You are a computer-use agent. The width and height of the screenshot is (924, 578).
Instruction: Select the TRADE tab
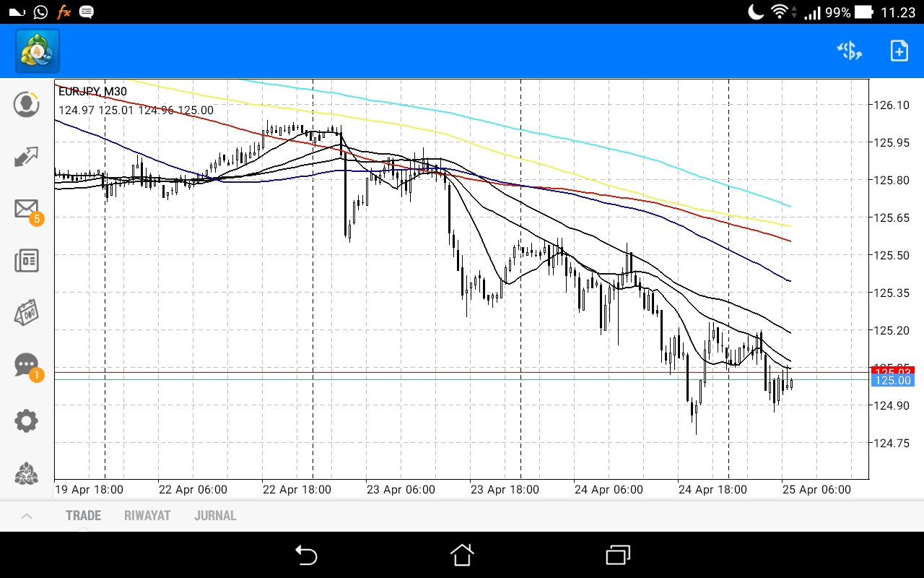83,515
